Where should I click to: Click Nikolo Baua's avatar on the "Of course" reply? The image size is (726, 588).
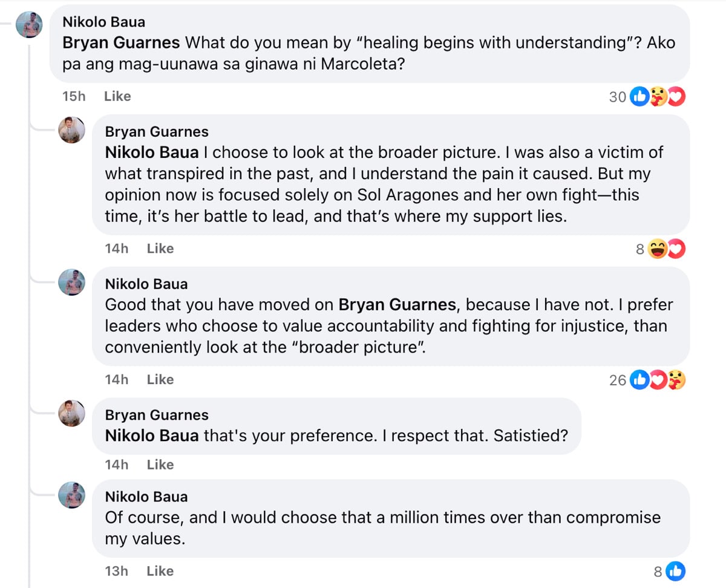[71, 495]
